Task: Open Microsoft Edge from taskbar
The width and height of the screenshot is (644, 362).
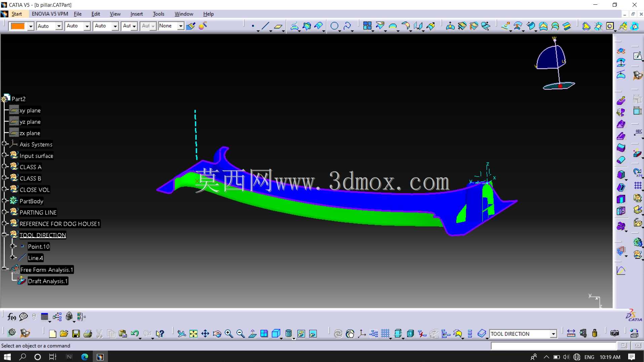Action: 84,357
